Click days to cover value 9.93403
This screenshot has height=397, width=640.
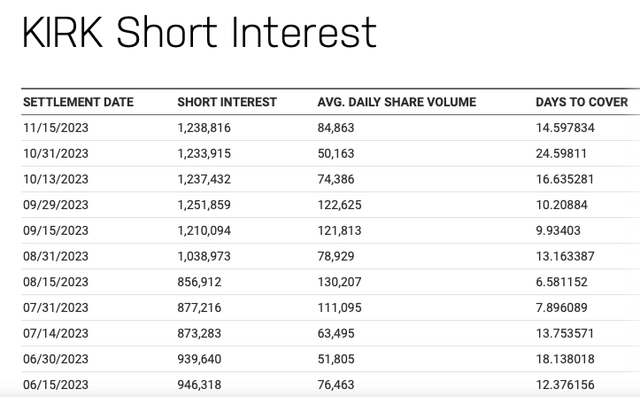point(558,231)
